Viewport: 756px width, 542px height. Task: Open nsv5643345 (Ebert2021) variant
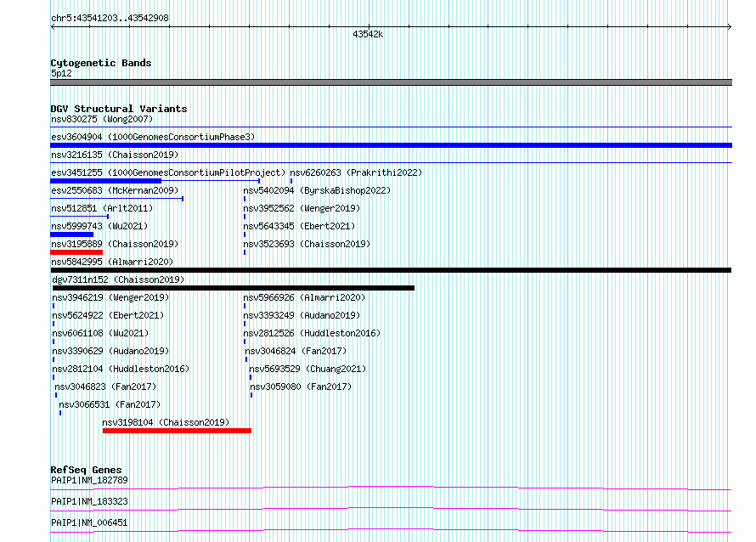299,226
